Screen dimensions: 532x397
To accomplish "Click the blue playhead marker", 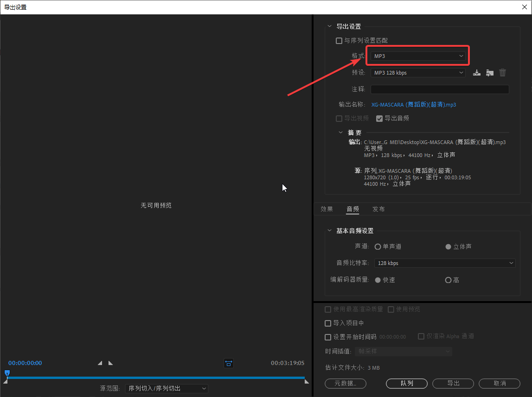I will [7, 373].
